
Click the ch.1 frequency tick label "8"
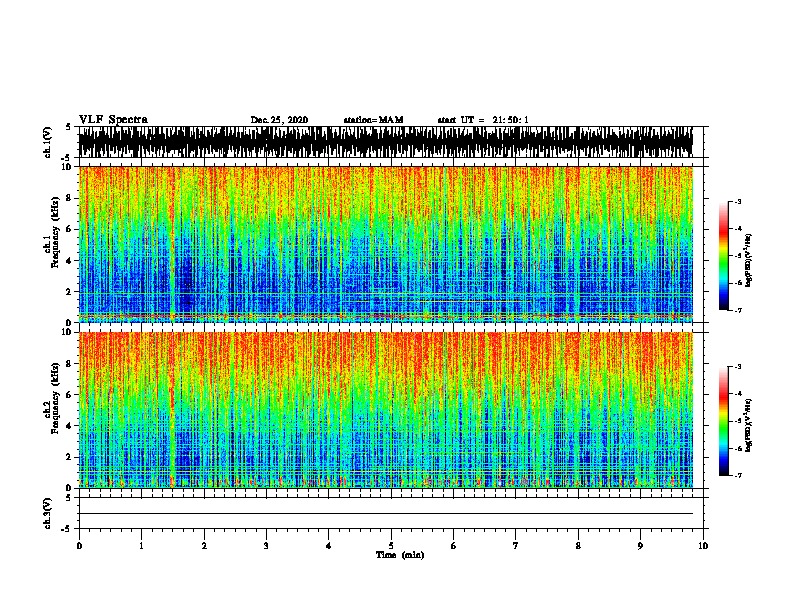69,198
